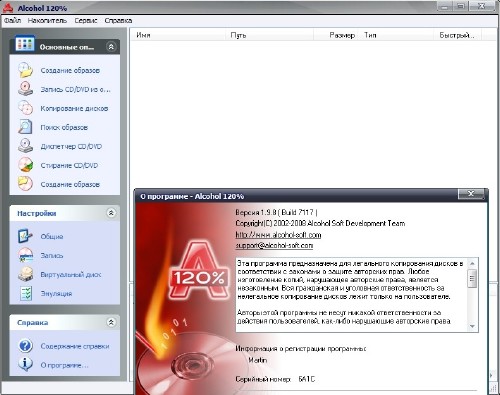Collapse the Основные операции panel
Image resolution: width=500 pixels, height=395 pixels.
pos(111,47)
